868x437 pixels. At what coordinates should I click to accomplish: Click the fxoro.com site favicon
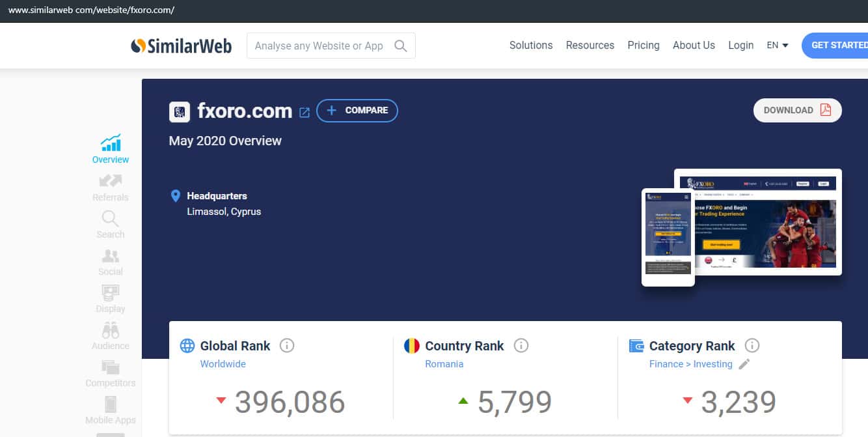180,111
